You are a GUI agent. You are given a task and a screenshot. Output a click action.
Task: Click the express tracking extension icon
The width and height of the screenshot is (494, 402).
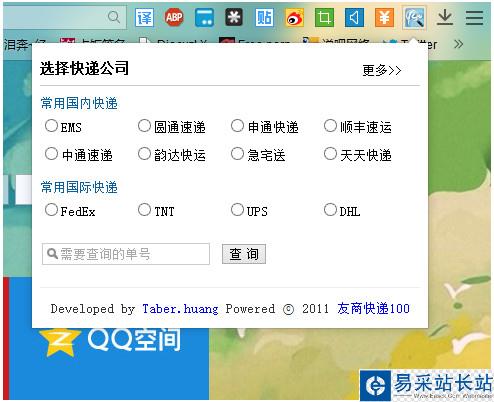(x=414, y=17)
